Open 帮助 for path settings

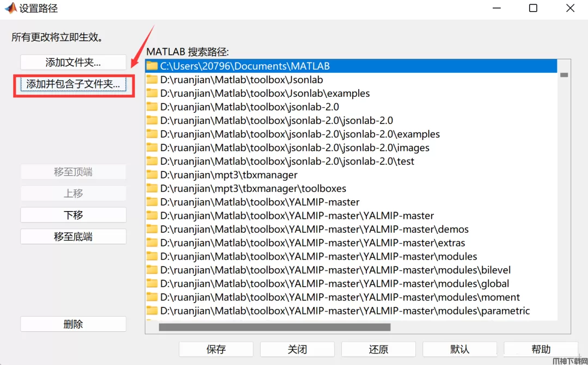[x=541, y=349]
